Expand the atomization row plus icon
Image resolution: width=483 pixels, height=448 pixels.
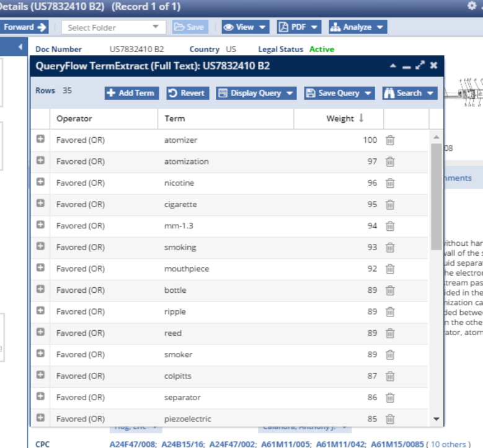click(x=40, y=160)
